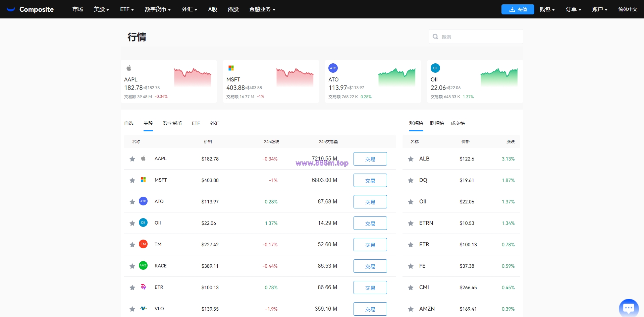Expand the ETF dropdown in navbar
This screenshot has height=317, width=644.
point(127,9)
